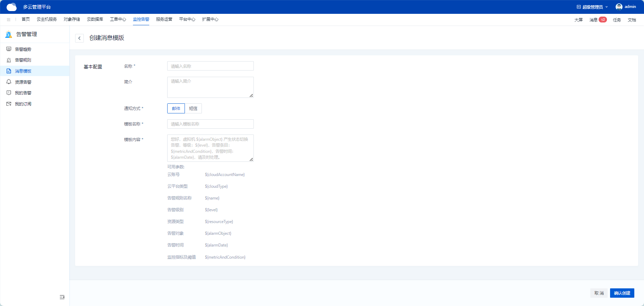Select 邮件 notification method

click(x=176, y=109)
